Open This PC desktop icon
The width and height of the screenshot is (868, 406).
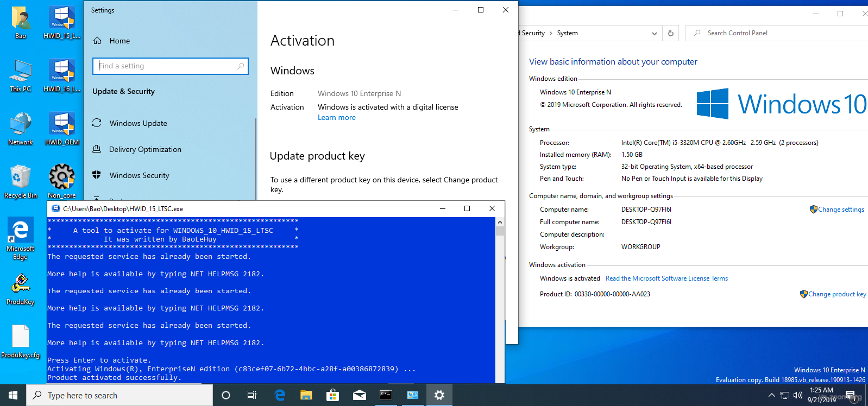coord(21,76)
